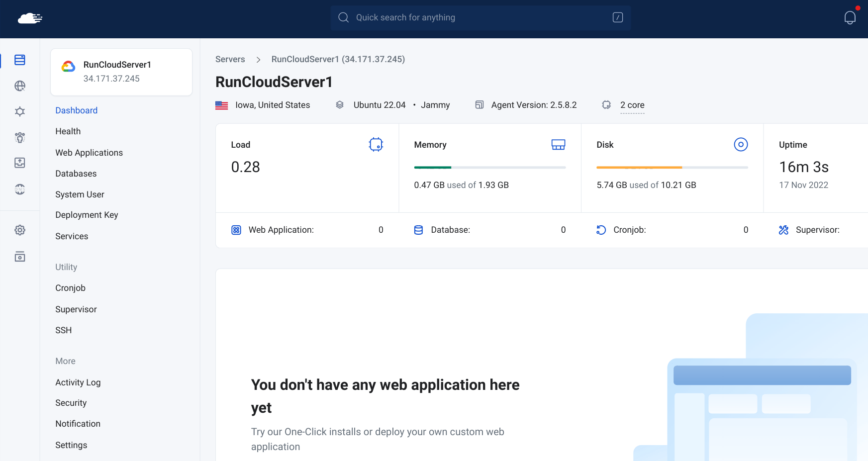This screenshot has height=461, width=868.
Task: Click the Disk card disc icon
Action: (x=741, y=145)
